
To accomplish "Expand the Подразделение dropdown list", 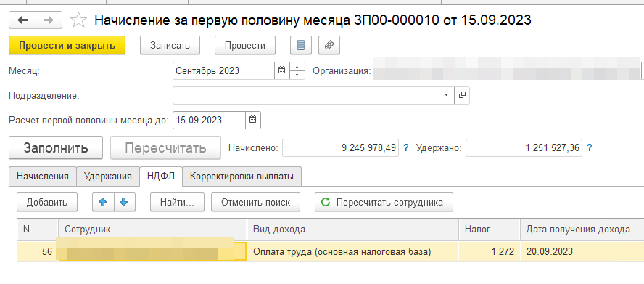I will pyautogui.click(x=447, y=95).
